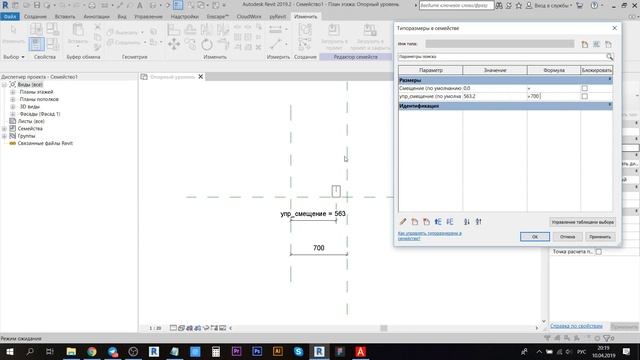Click the Text 'A' icon in quick access toolbar
The height and width of the screenshot is (360, 640).
tap(140, 5)
